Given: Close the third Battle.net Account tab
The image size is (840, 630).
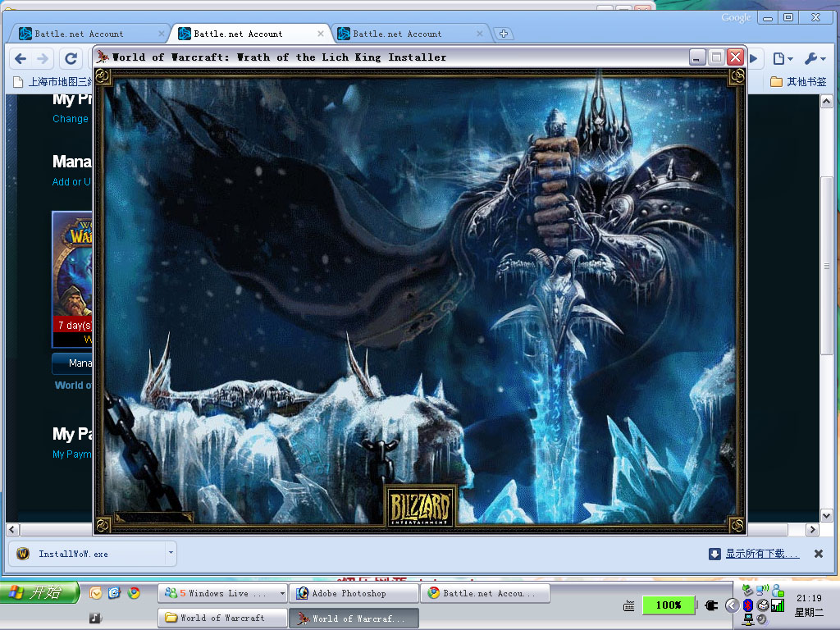Looking at the screenshot, I should tap(479, 34).
